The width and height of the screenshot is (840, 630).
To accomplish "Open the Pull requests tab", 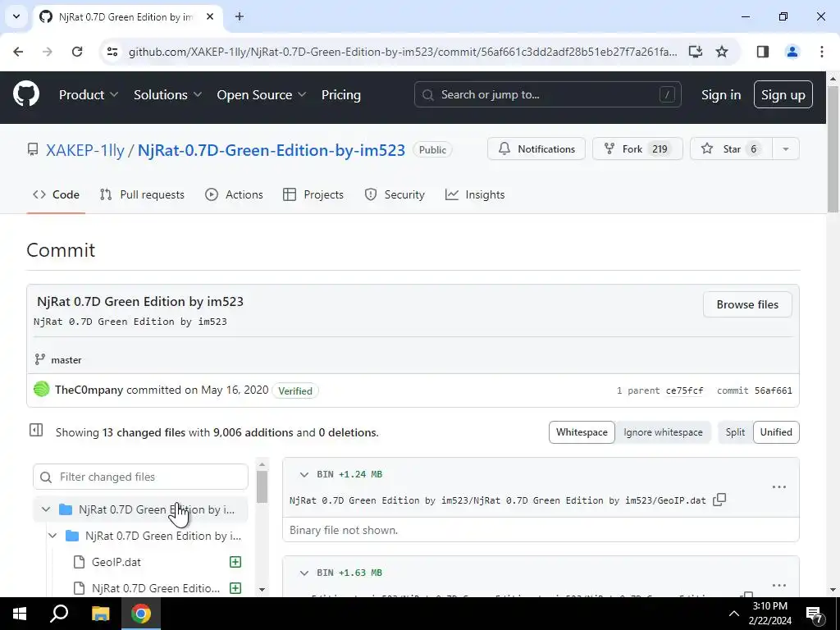I will (142, 194).
